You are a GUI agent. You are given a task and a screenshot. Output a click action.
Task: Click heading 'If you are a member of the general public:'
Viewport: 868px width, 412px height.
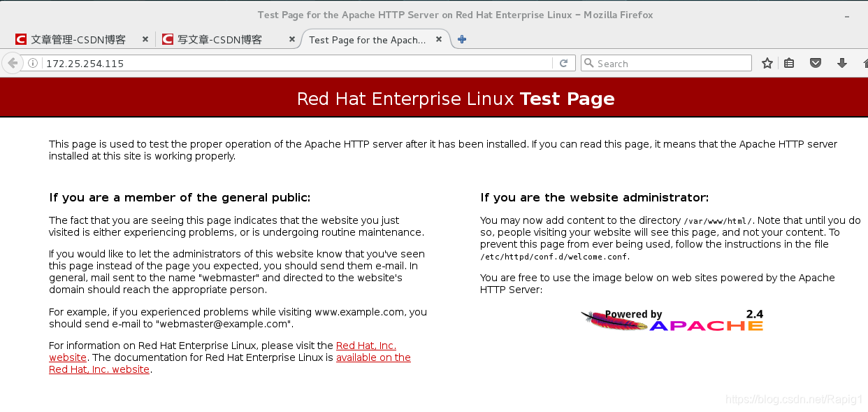180,197
